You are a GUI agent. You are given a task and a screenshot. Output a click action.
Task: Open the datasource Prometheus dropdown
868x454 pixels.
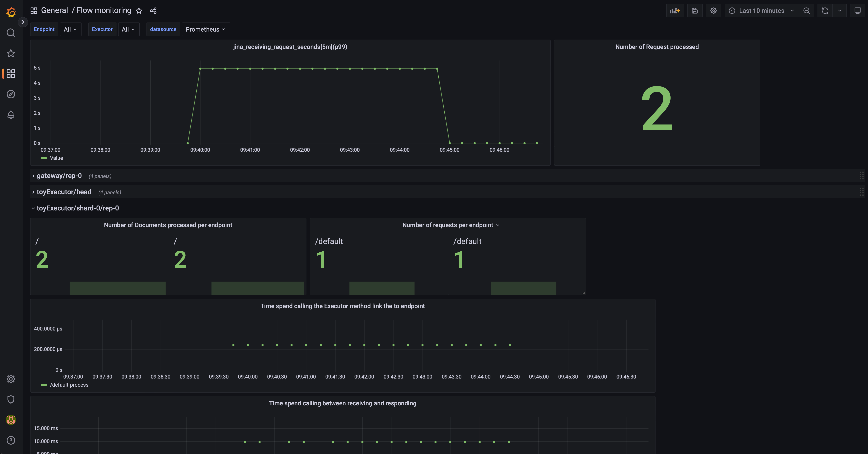(205, 29)
